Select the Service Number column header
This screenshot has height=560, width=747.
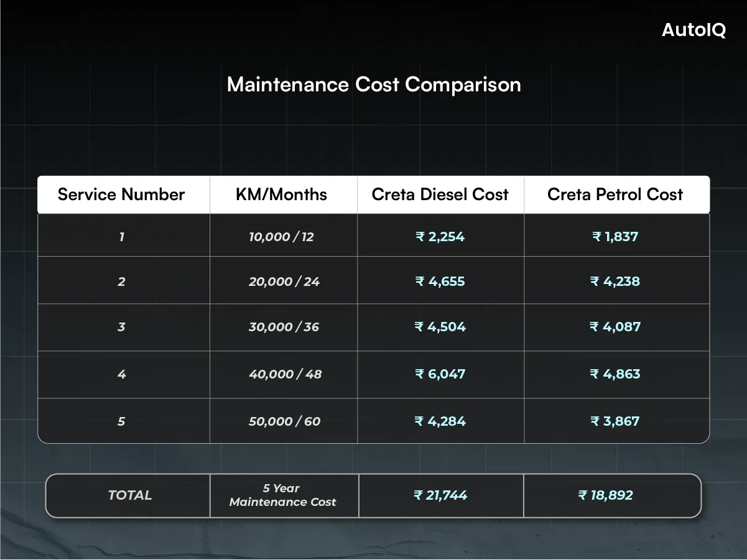click(x=121, y=195)
